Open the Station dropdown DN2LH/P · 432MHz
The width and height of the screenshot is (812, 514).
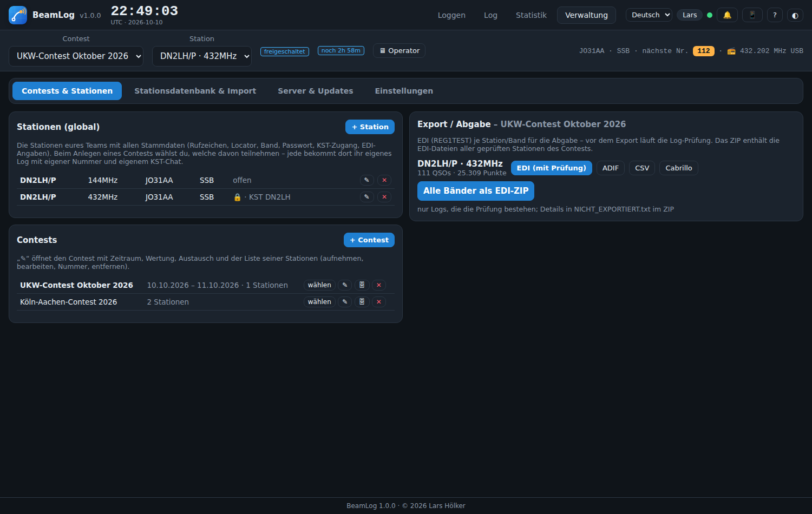[202, 56]
